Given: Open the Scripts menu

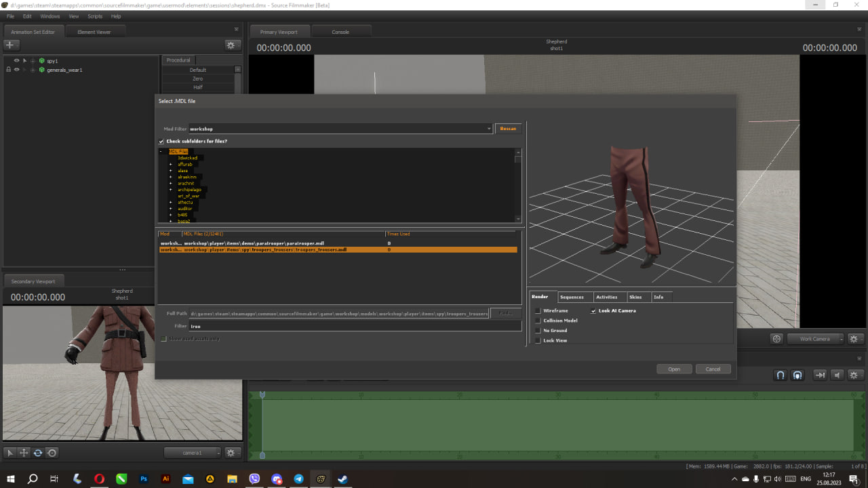Looking at the screenshot, I should [95, 16].
